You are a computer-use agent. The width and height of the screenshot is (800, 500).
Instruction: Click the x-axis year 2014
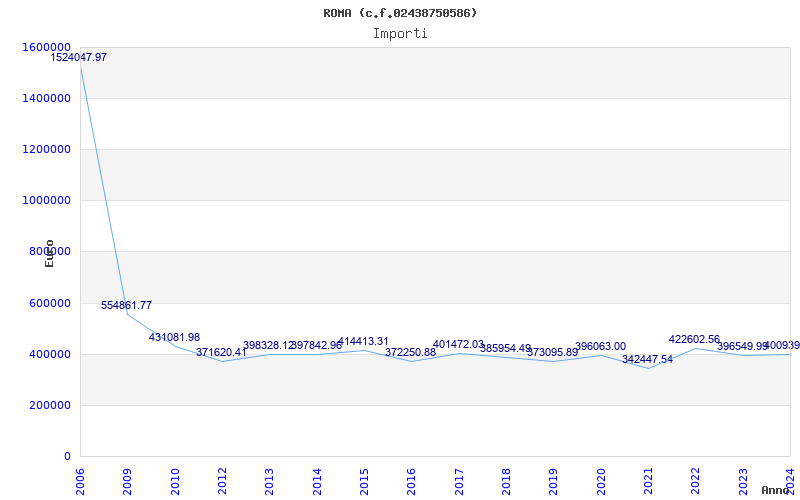317,482
